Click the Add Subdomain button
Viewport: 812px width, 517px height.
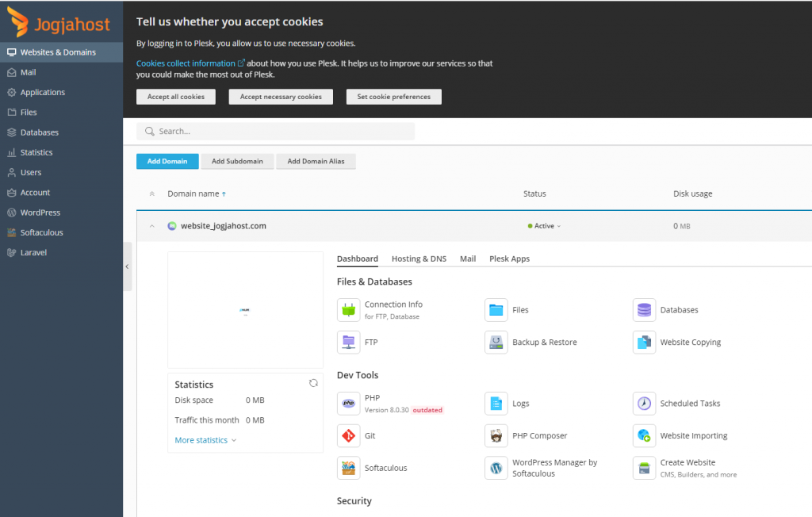tap(237, 161)
